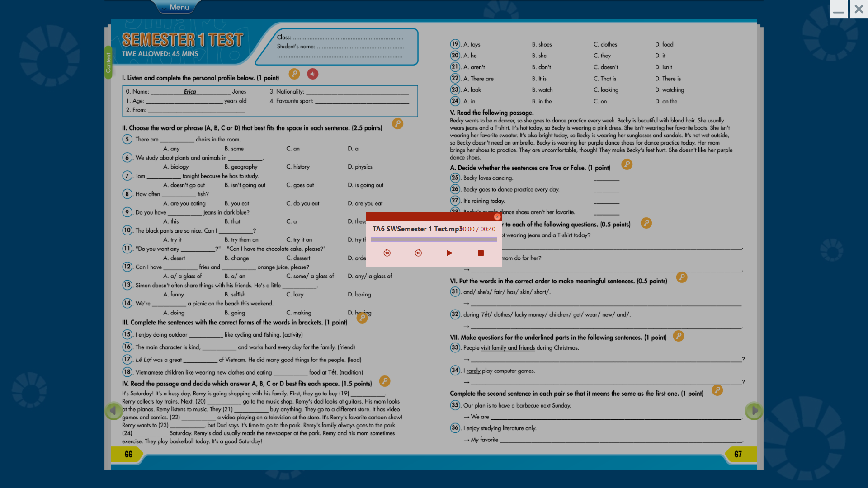Click the key icon for section VI word order
This screenshot has height=488, width=868.
pyautogui.click(x=682, y=277)
